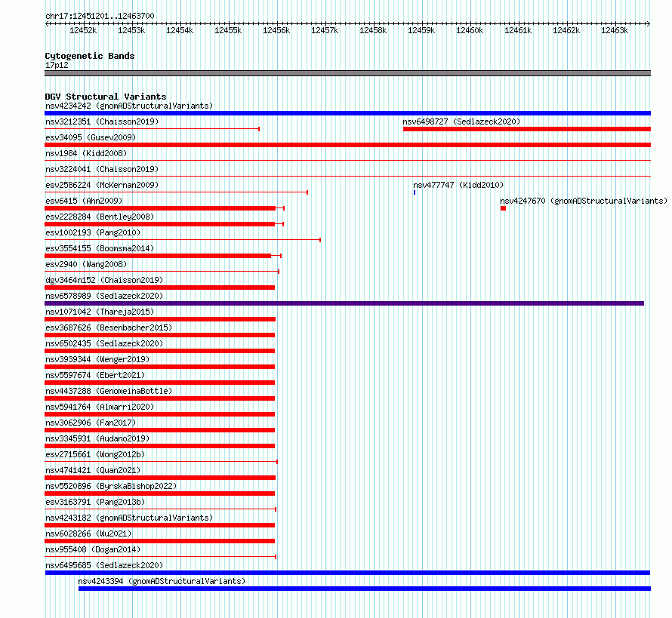Click nsv4243182 gnomAD variant label

point(129,518)
